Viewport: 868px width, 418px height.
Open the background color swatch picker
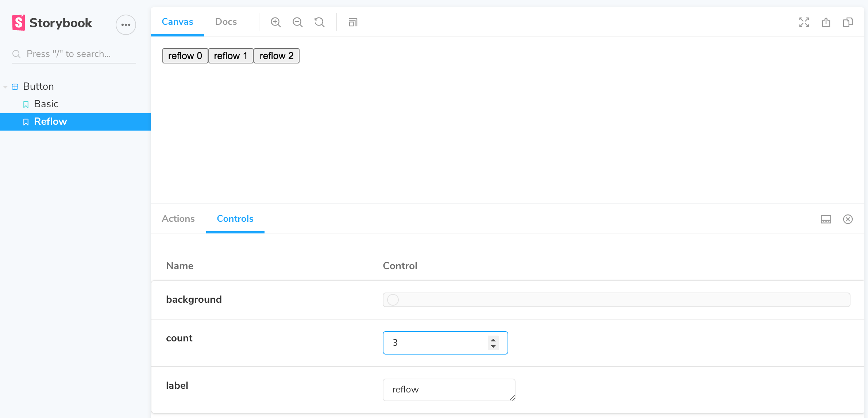(393, 300)
